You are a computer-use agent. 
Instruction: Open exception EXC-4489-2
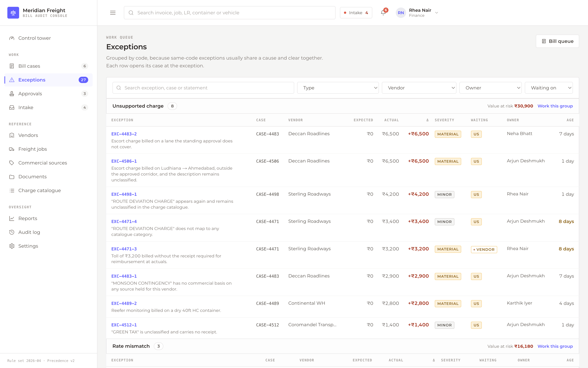(124, 303)
